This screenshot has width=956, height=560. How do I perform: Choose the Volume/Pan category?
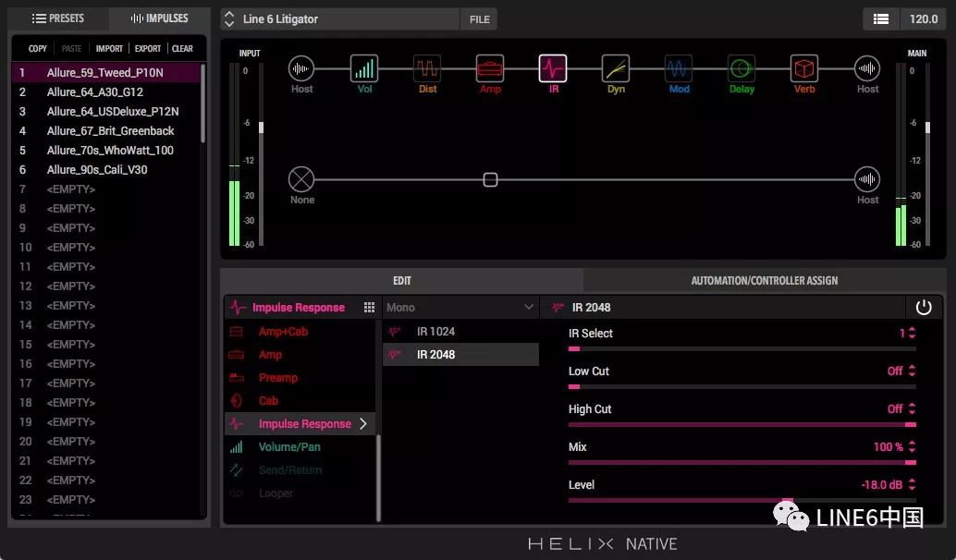pyautogui.click(x=289, y=447)
